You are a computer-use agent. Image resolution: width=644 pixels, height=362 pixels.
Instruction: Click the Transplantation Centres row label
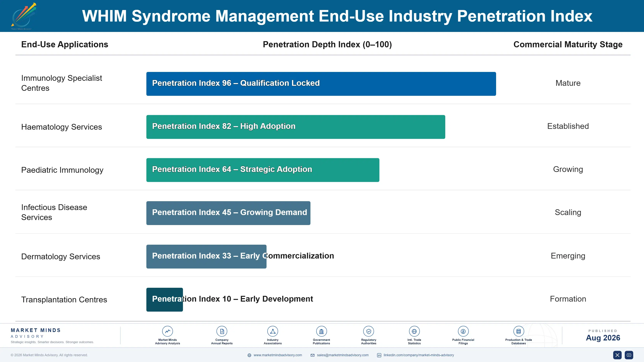[64, 300]
